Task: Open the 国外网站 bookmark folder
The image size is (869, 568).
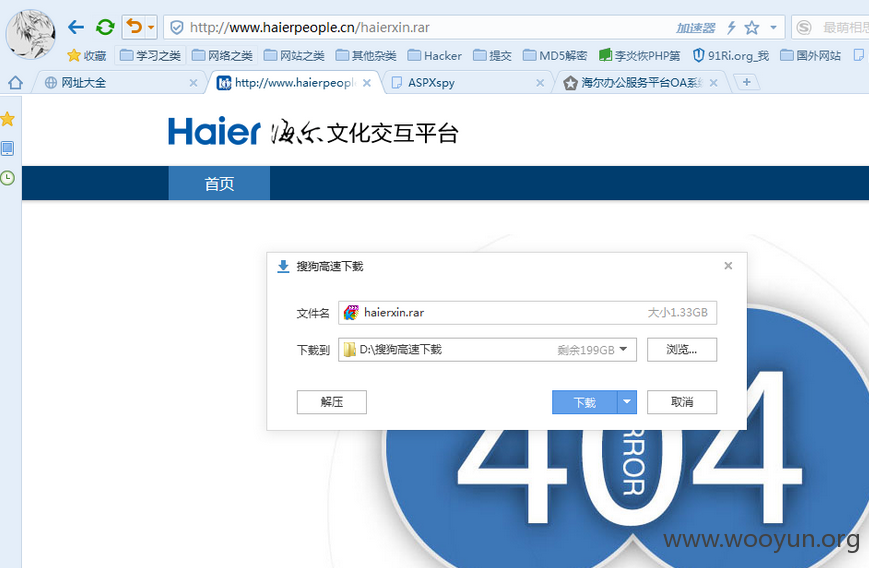Action: (810, 55)
